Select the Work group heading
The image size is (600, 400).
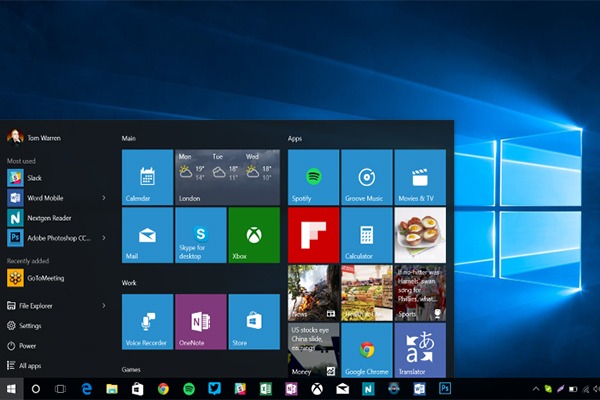point(129,283)
